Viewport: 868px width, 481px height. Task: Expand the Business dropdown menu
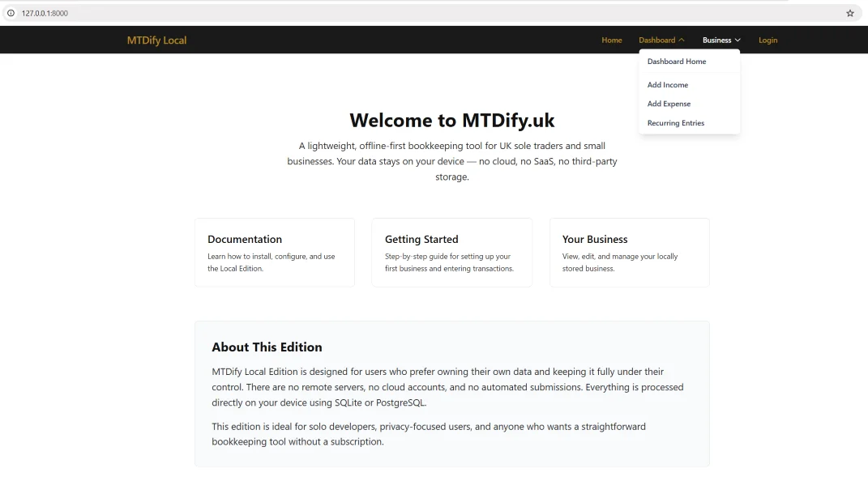tap(720, 40)
